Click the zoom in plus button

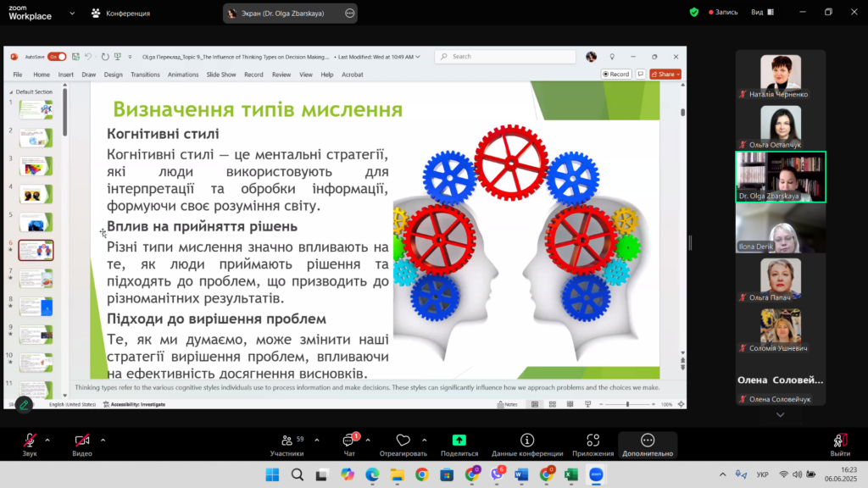pos(654,404)
